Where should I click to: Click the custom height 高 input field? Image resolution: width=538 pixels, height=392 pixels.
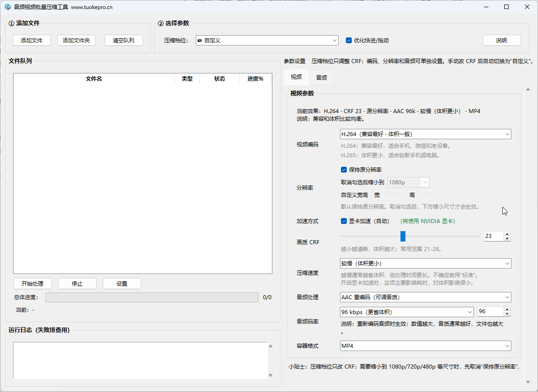click(x=428, y=195)
